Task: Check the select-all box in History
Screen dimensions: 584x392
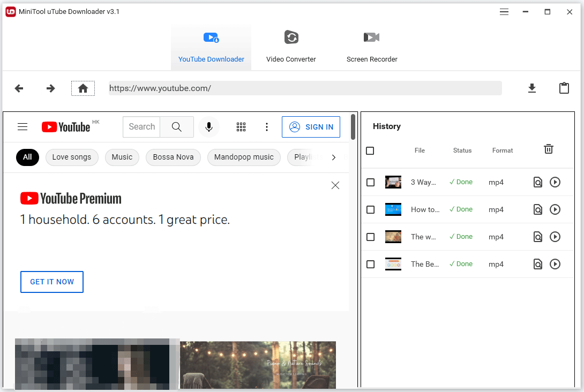Action: (x=370, y=150)
